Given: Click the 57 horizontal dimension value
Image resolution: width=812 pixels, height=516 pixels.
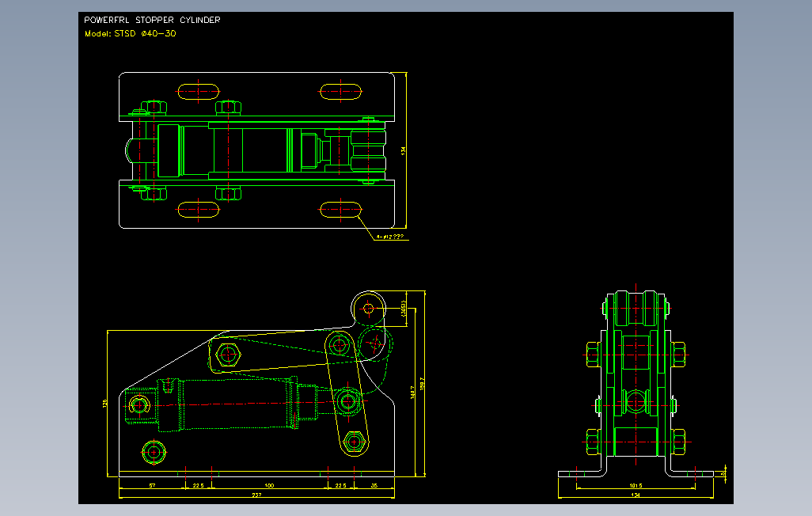Looking at the screenshot, I should [152, 485].
